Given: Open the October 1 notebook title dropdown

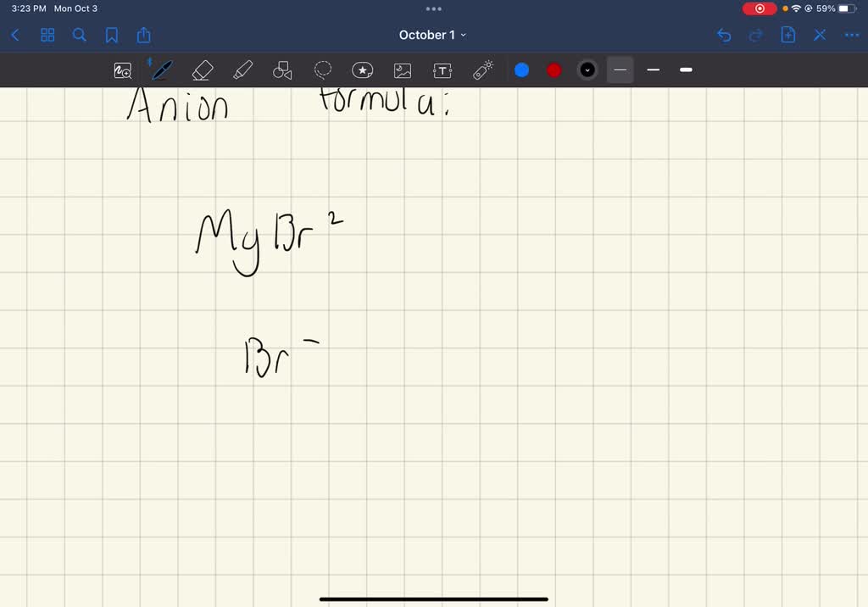Looking at the screenshot, I should click(x=433, y=35).
